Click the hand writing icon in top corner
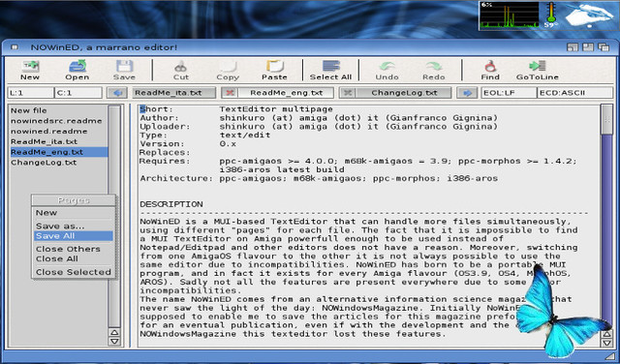620x364 pixels. coord(589,15)
